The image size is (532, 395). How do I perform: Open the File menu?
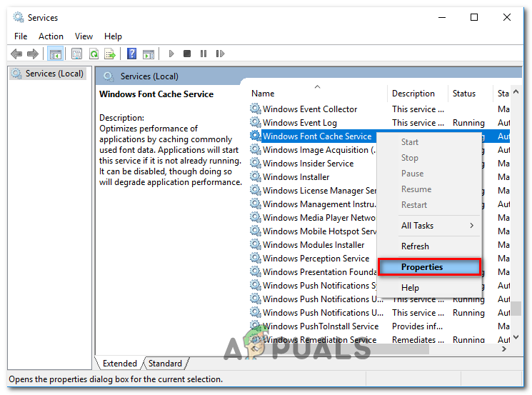21,36
